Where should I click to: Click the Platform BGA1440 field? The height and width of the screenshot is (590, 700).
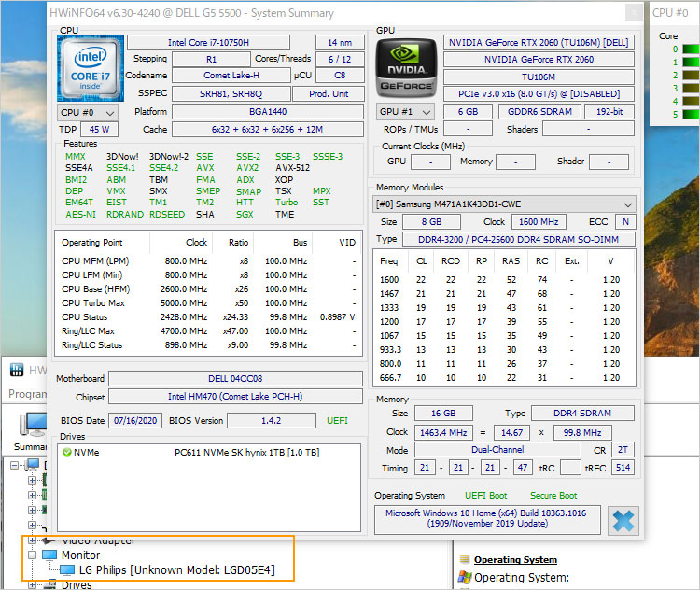click(x=268, y=112)
